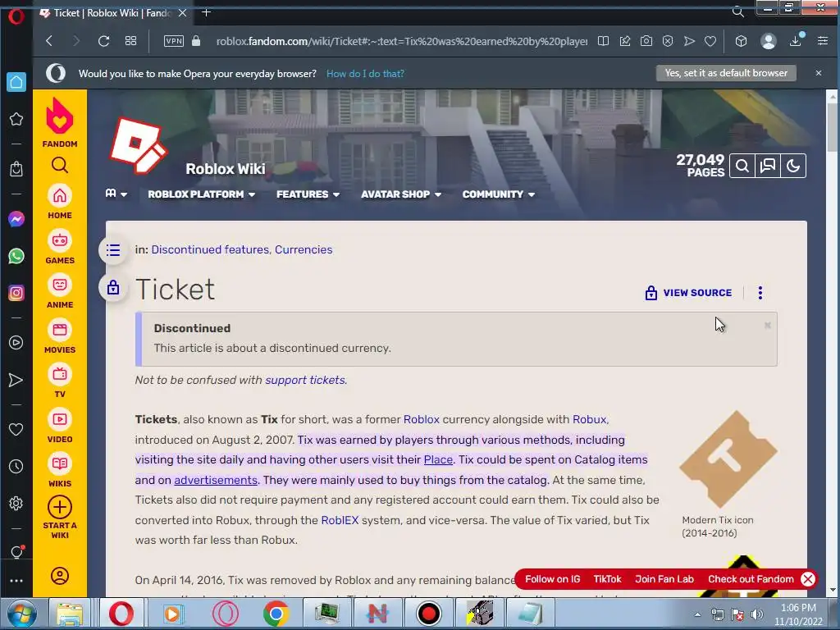Go to Fandom HOME
Viewport: 840px width, 630px height.
(59, 202)
